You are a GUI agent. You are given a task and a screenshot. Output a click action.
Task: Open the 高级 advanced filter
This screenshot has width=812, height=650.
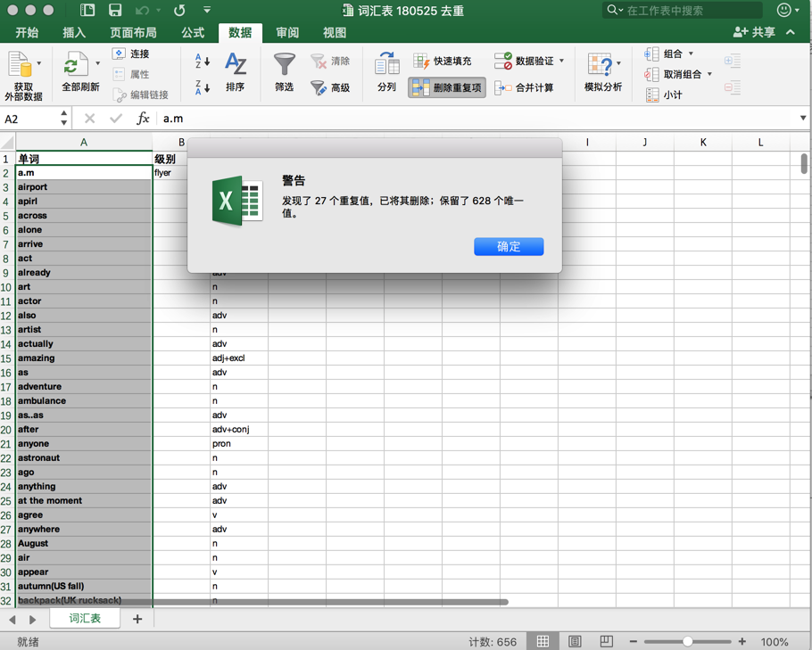(x=330, y=87)
